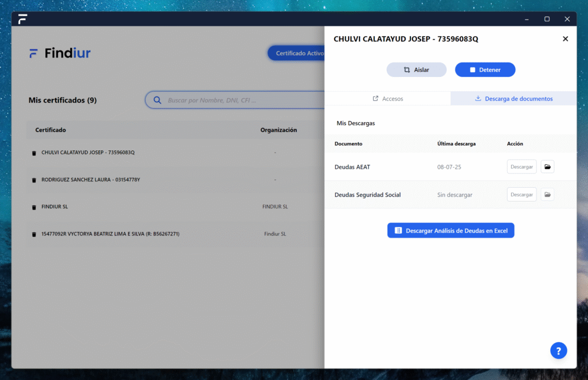Download the Deudas AEAT document

click(x=521, y=167)
